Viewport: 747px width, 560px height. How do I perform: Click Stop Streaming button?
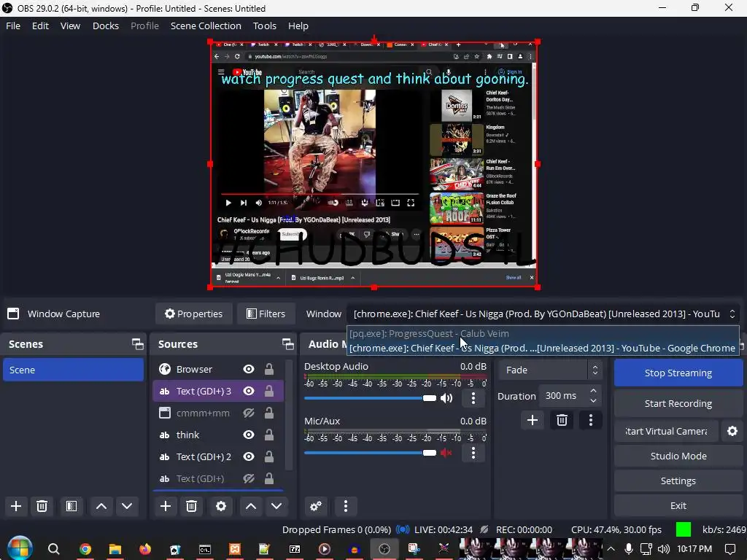(678, 373)
